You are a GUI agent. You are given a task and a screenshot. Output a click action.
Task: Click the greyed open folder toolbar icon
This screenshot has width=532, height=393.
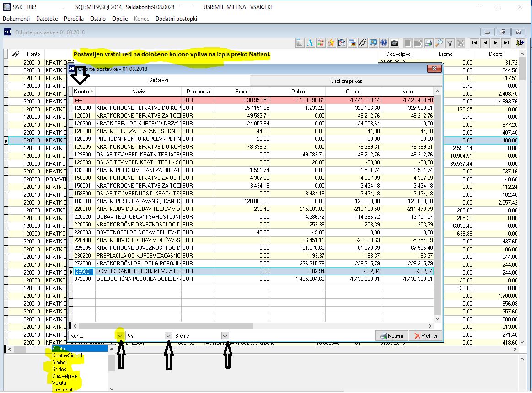tap(418, 43)
